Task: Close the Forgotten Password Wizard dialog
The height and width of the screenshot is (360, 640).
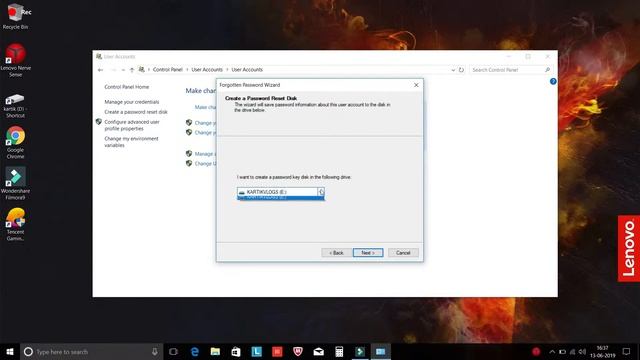Action: pos(416,85)
